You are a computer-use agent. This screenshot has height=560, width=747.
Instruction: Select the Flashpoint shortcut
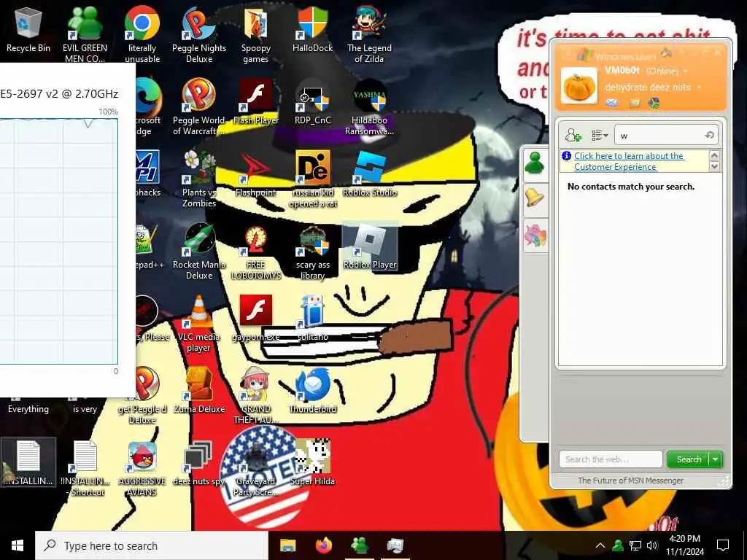256,174
